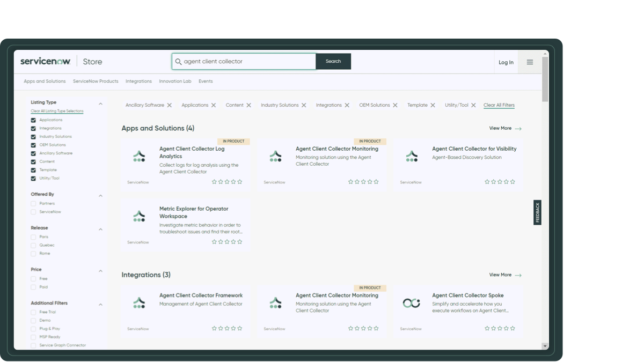Collapse the Offered By section

click(100, 195)
